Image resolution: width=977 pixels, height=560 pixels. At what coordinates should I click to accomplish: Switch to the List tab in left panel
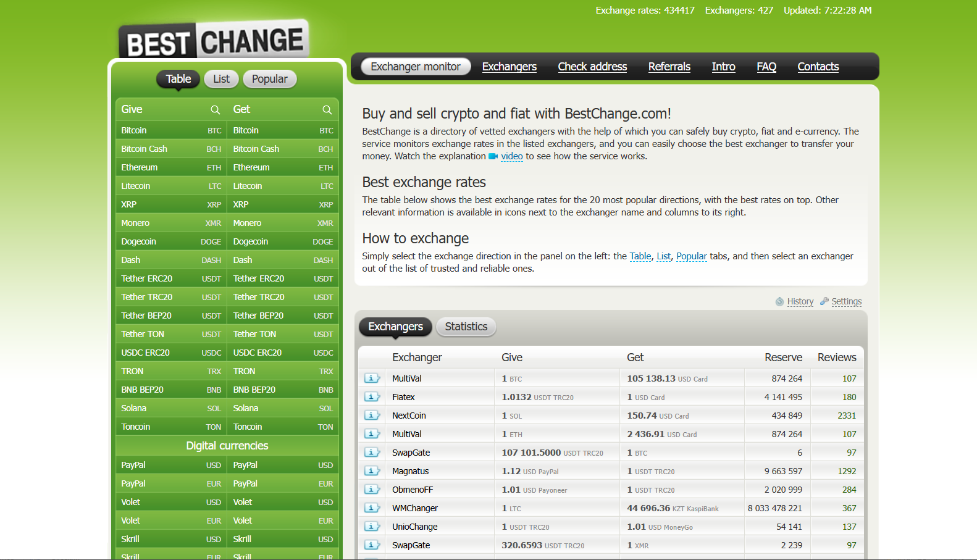tap(221, 79)
